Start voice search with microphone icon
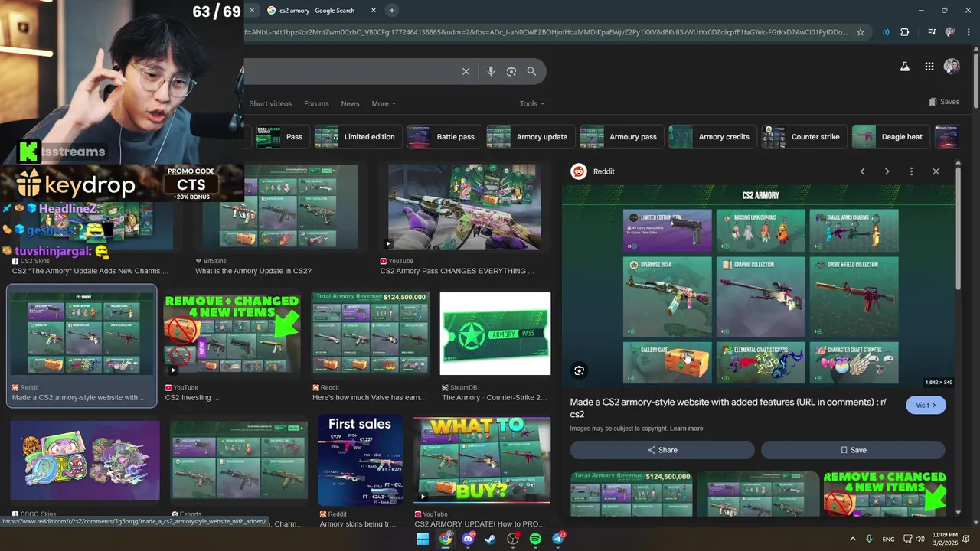 [491, 71]
